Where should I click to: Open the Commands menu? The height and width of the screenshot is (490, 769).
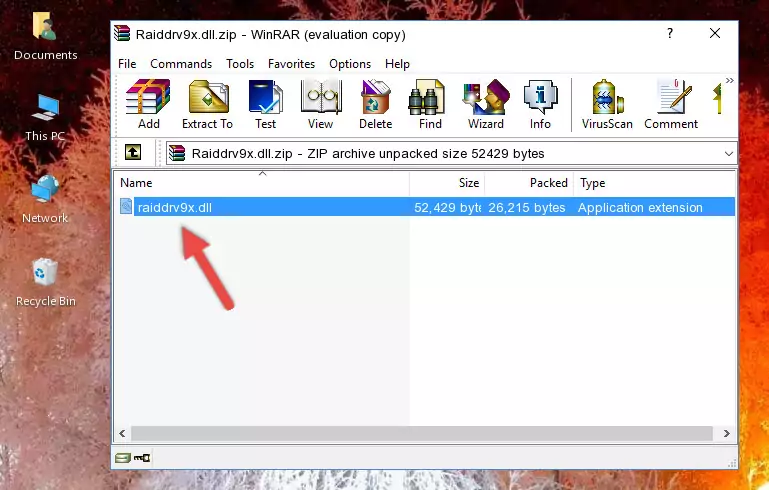(181, 64)
